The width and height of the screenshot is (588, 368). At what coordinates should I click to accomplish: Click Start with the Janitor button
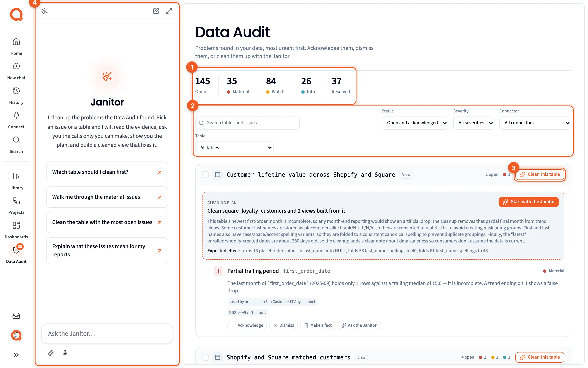point(528,202)
